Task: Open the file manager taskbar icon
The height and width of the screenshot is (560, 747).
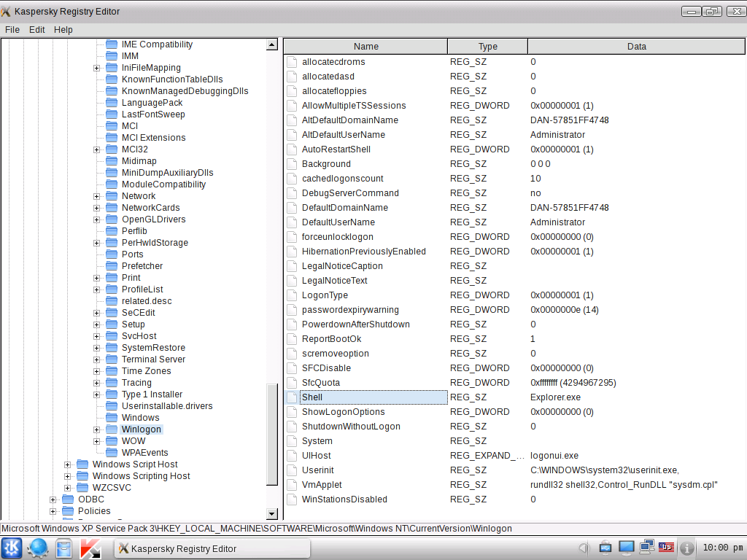Action: tap(64, 548)
